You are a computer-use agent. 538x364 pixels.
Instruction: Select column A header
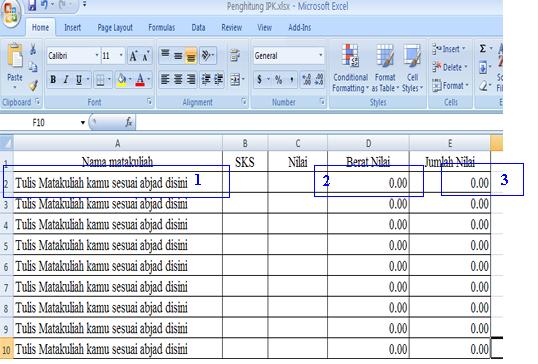pyautogui.click(x=118, y=143)
